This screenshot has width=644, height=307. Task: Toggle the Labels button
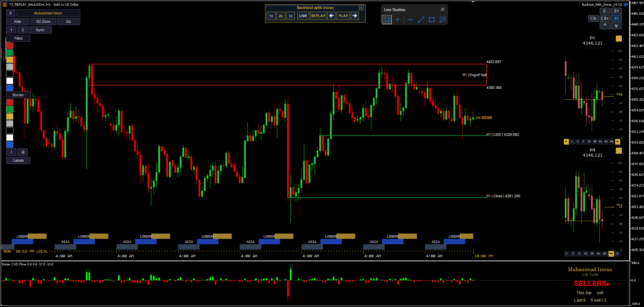point(18,160)
